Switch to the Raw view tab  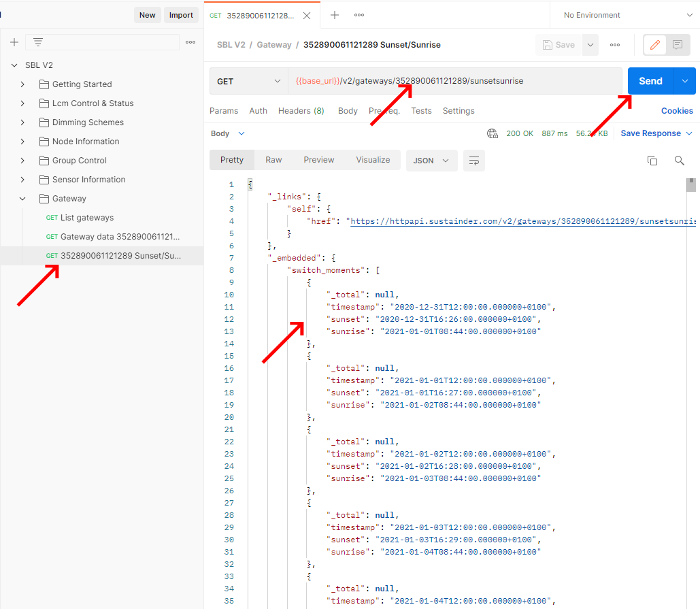(x=273, y=160)
